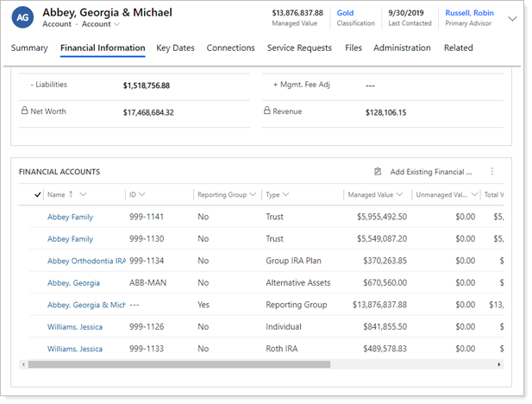
Task: Click the lock icon next to Net Worth
Action: 24,111
